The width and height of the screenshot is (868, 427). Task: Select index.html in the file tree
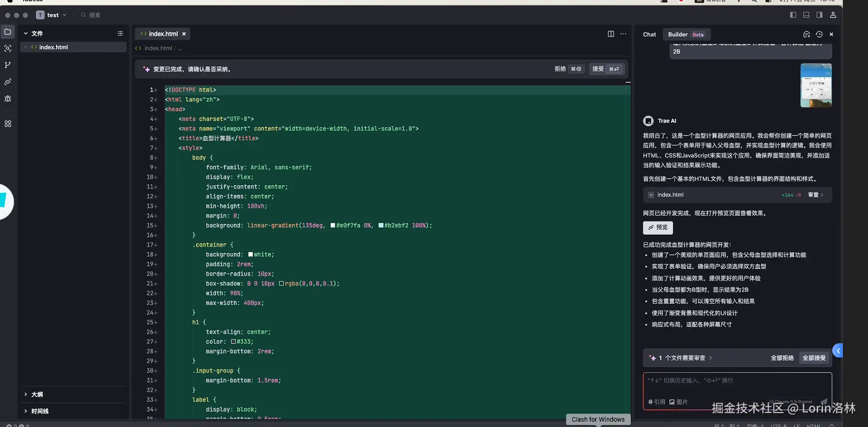[73, 47]
